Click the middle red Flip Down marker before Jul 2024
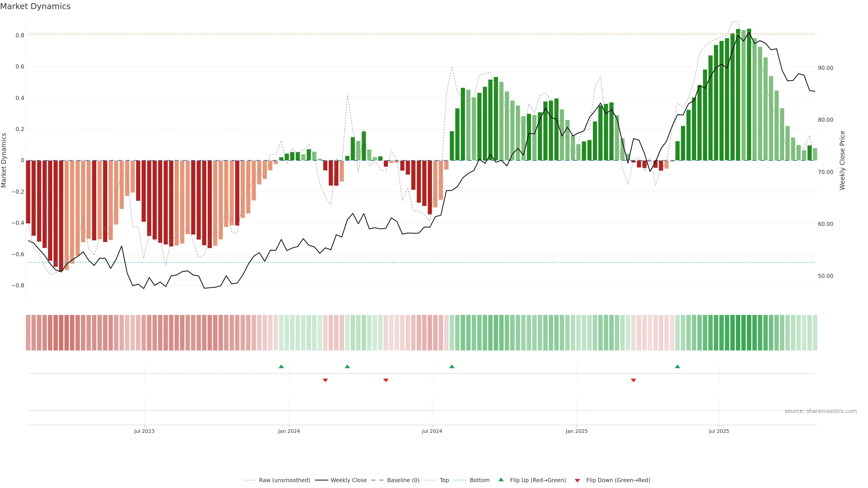 [386, 380]
